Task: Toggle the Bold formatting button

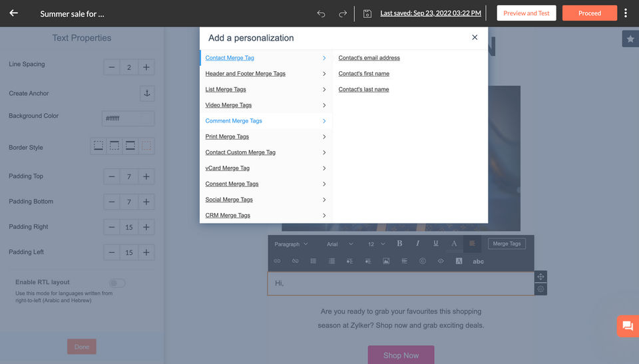Action: click(399, 244)
